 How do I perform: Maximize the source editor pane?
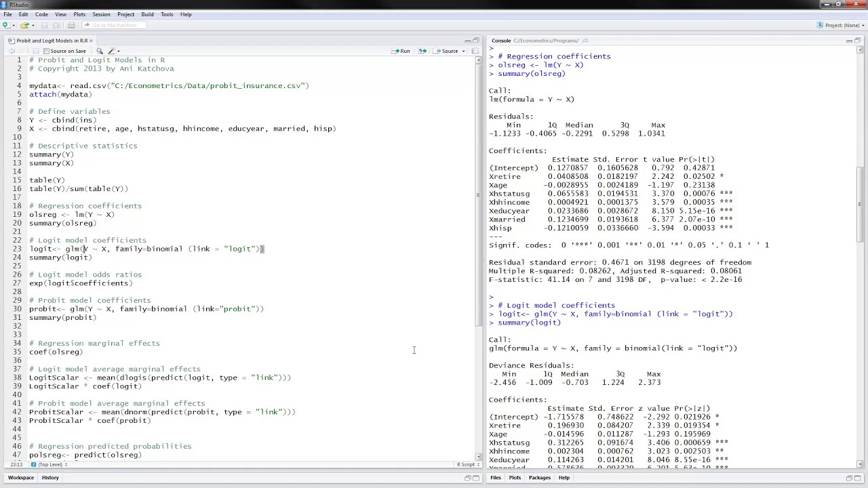click(x=476, y=41)
